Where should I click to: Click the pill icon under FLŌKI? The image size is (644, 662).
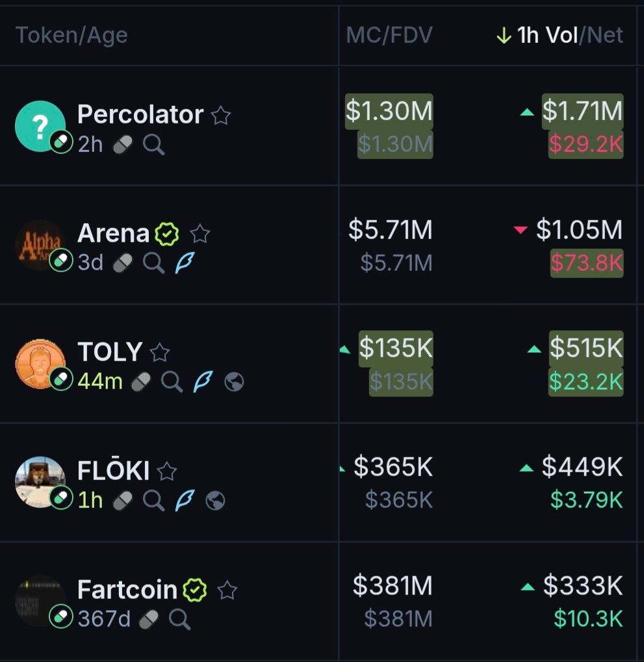(122, 500)
